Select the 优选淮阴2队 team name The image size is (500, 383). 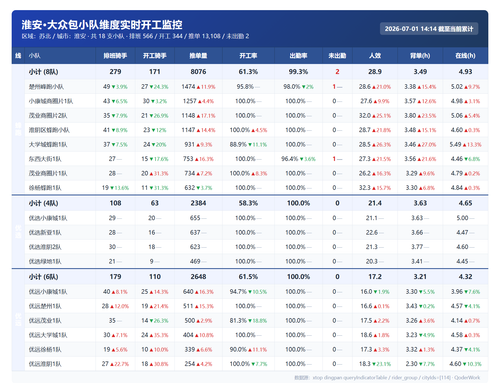pyautogui.click(x=45, y=247)
